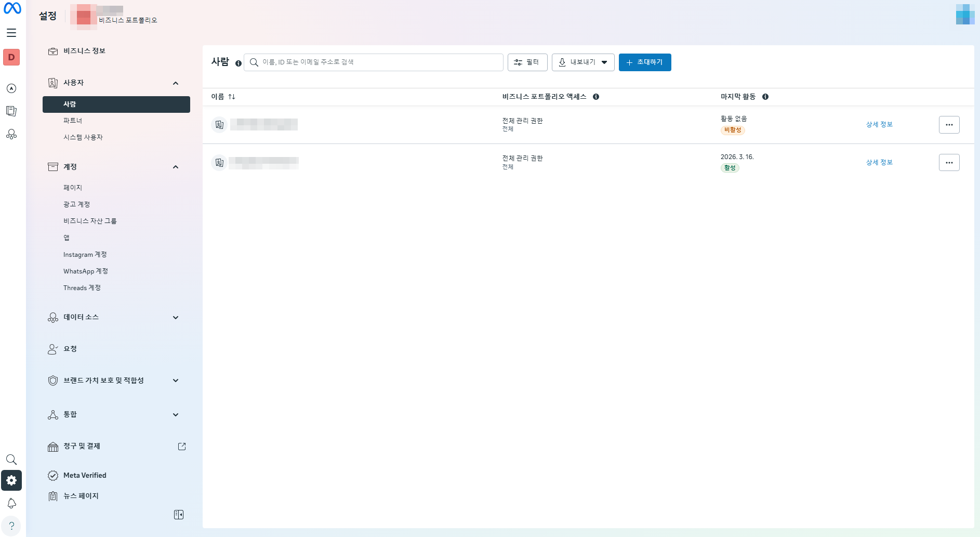Click the 비활성 status badge
This screenshot has width=980, height=537.
tap(733, 130)
